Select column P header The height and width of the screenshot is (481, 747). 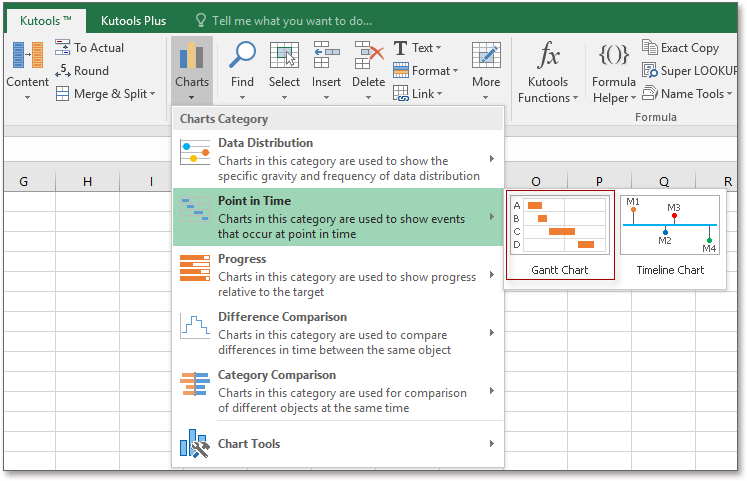tap(599, 181)
